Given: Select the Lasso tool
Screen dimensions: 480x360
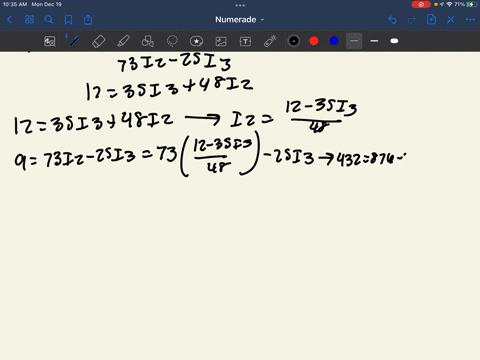Looking at the screenshot, I should point(172,41).
